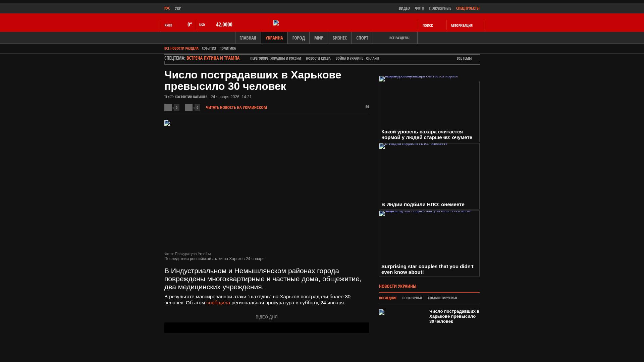
Task: Switch to the ПОПУЛЯРНЫЕ news tab
Action: click(x=412, y=298)
